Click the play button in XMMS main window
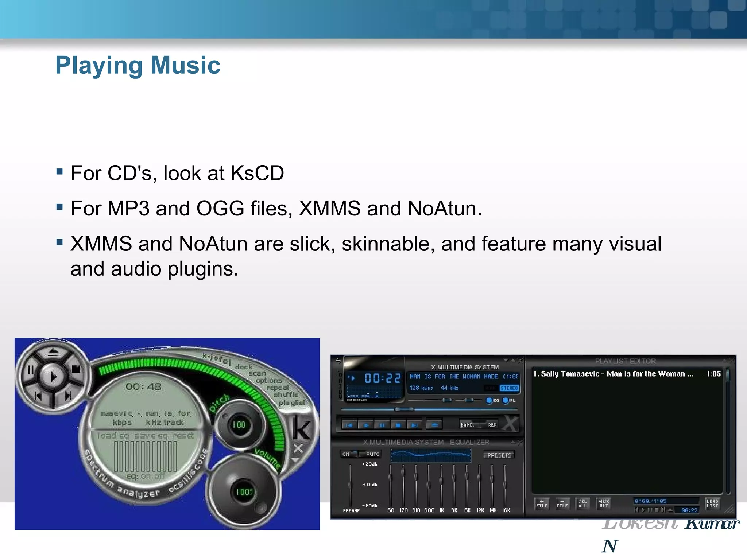Viewport: 747px width, 560px height. tap(366, 425)
